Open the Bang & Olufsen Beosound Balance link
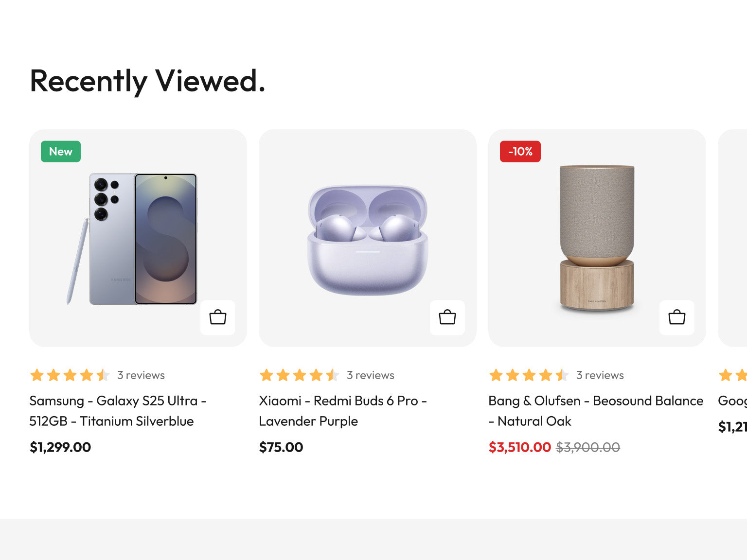Image resolution: width=747 pixels, height=560 pixels. tap(595, 411)
